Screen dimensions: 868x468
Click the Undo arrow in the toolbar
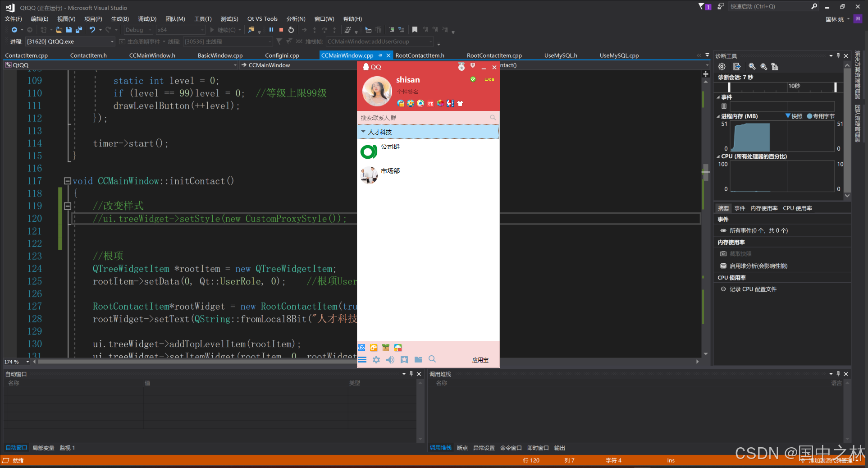click(92, 30)
